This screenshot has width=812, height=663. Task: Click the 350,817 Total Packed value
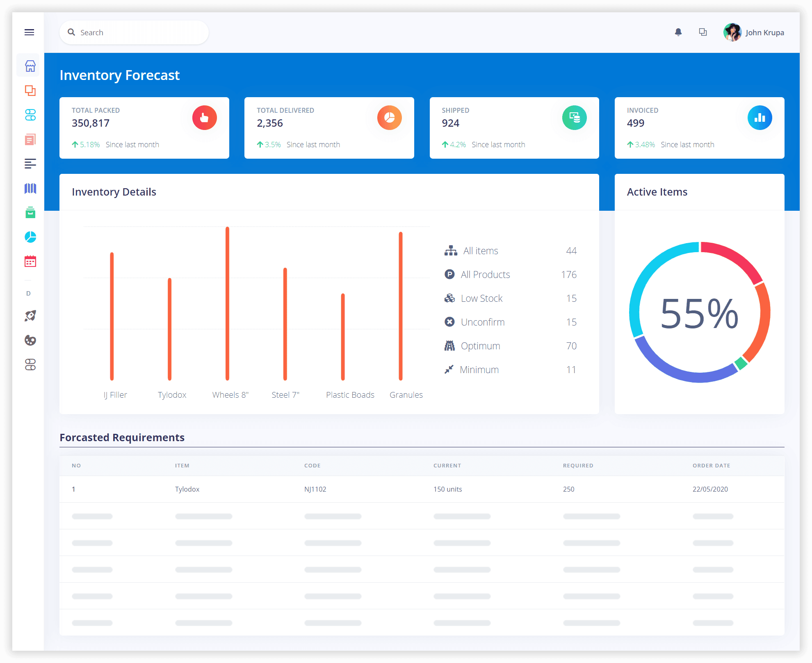click(91, 123)
